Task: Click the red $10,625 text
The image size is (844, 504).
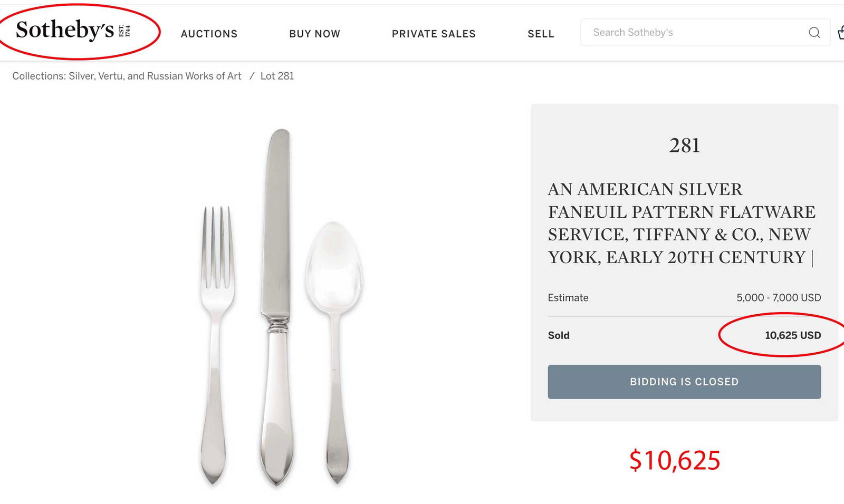Action: pyautogui.click(x=675, y=460)
